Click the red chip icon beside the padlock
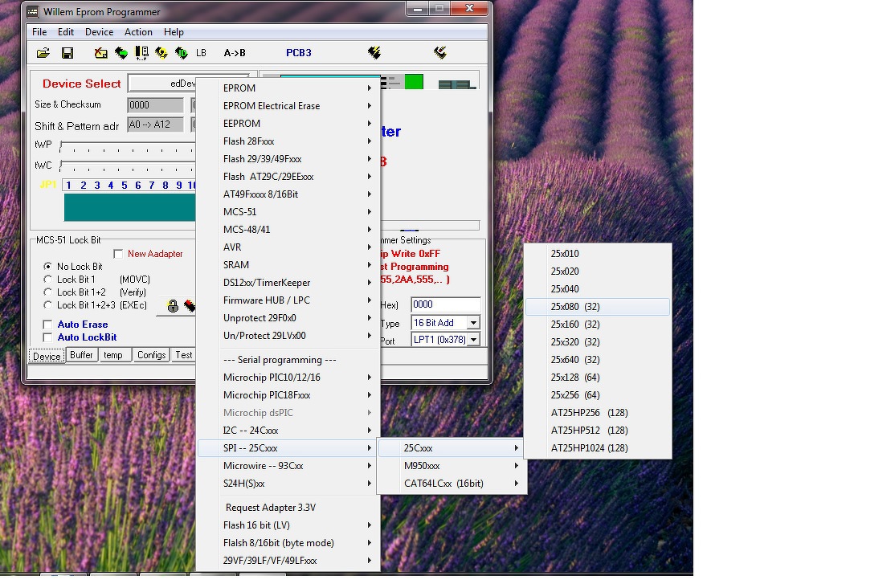895x588 pixels. [x=190, y=306]
